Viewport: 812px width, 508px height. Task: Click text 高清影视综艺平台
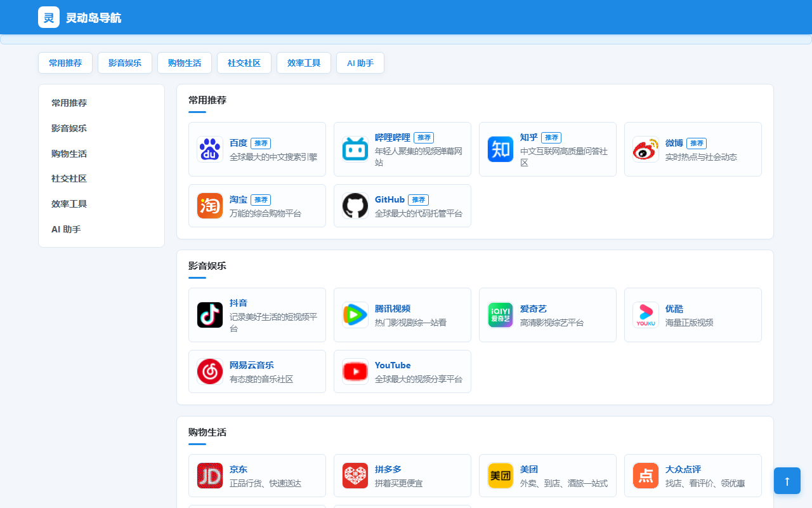coord(552,323)
